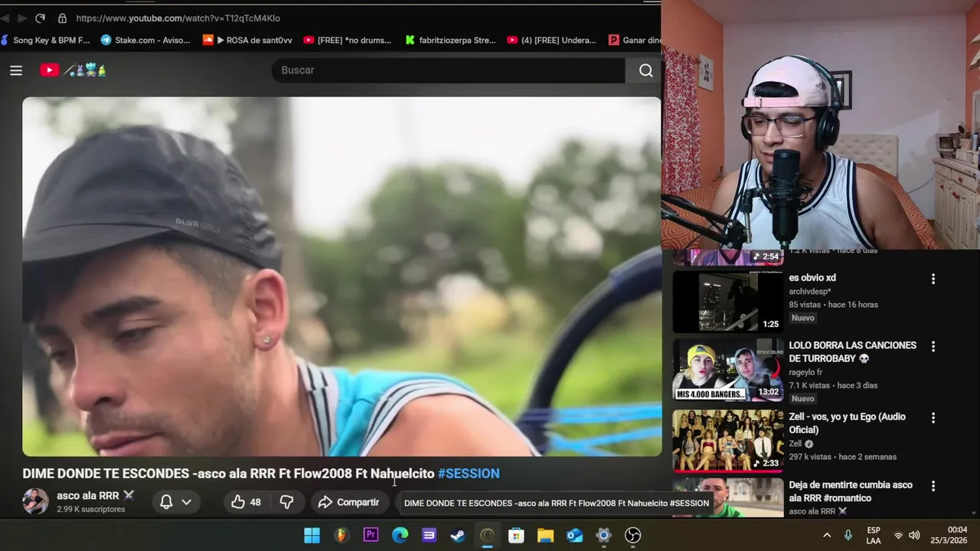Image resolution: width=980 pixels, height=551 pixels.
Task: Reload the page with the refresh icon
Action: [40, 18]
